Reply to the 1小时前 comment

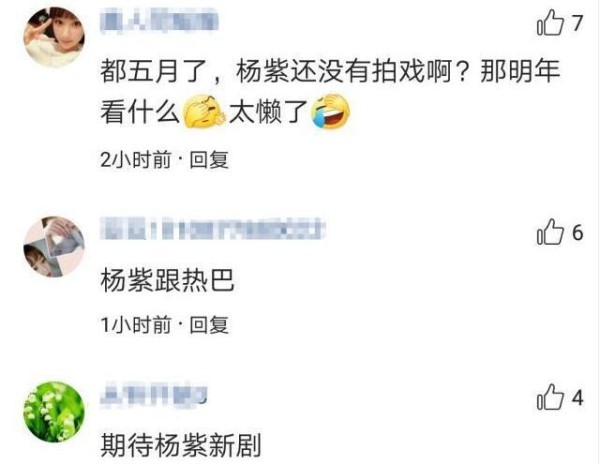coord(209,325)
